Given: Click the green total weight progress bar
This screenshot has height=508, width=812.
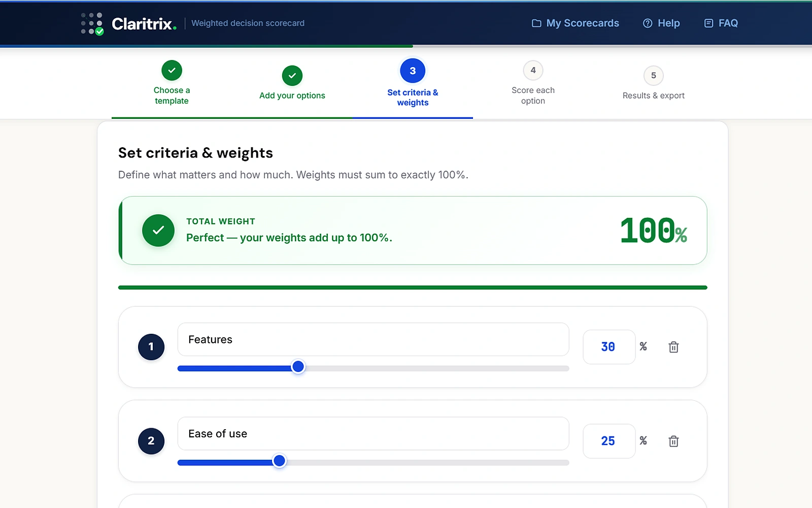Looking at the screenshot, I should tap(413, 288).
